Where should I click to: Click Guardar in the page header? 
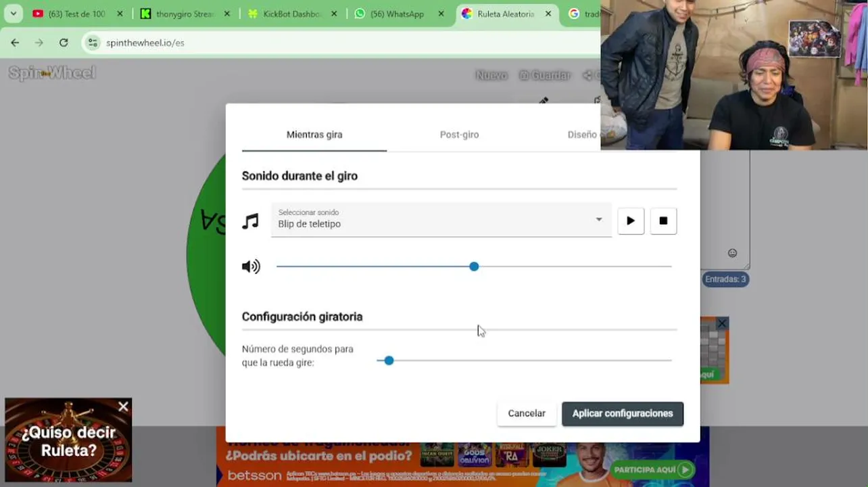[x=545, y=75]
